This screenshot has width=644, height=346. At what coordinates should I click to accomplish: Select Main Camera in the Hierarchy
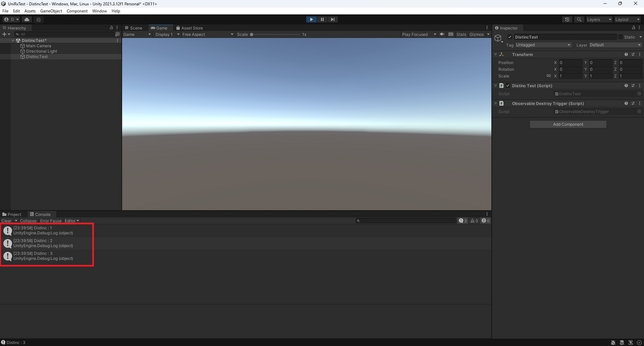click(39, 46)
